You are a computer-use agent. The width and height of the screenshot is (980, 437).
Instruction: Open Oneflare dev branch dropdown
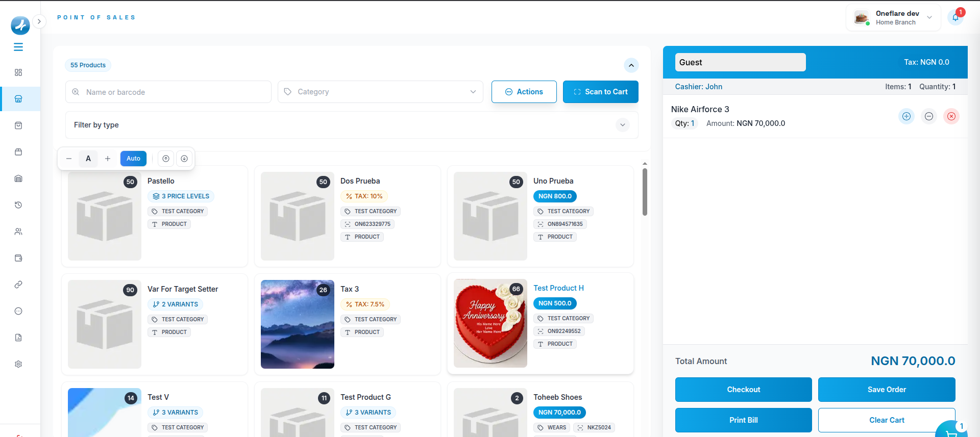point(893,17)
